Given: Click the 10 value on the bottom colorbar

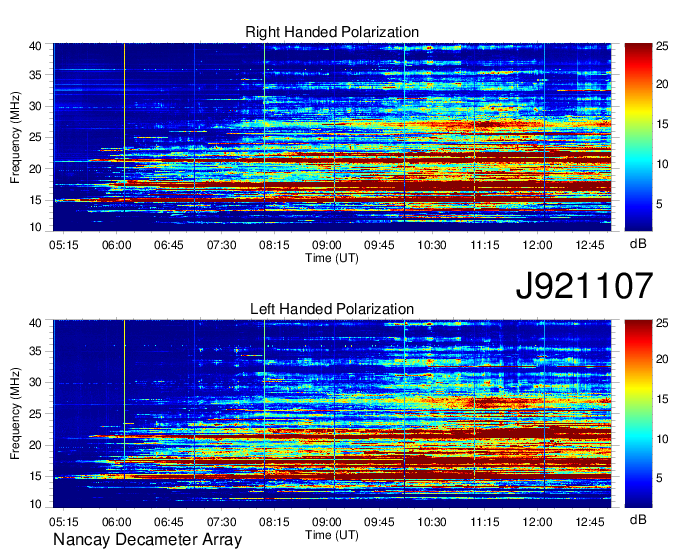Looking at the screenshot, I should click(662, 439).
